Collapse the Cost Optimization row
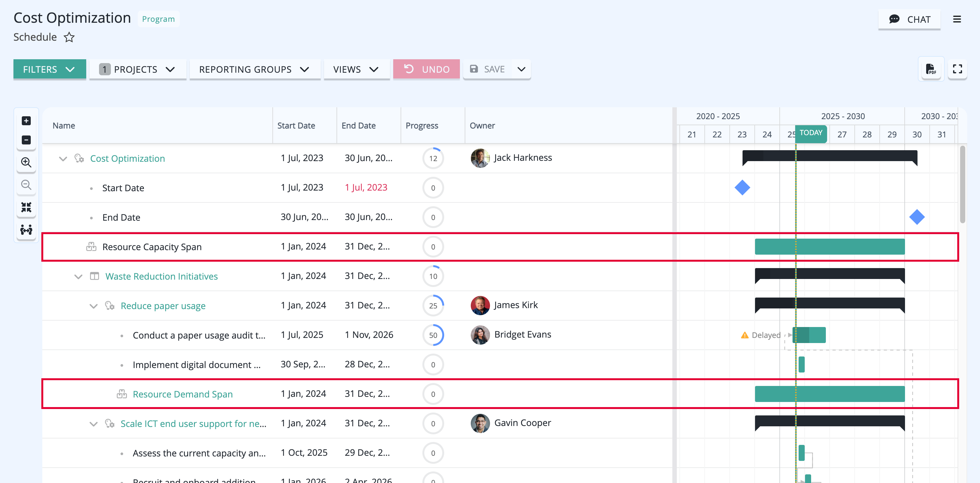The image size is (980, 483). (63, 159)
